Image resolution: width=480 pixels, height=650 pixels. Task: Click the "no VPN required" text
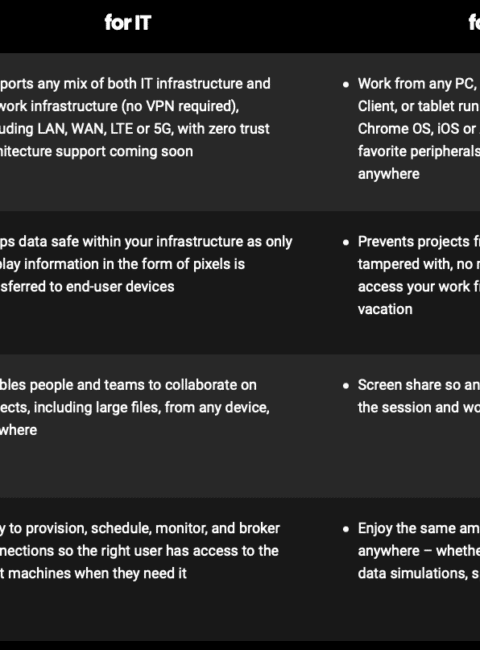click(x=180, y=106)
